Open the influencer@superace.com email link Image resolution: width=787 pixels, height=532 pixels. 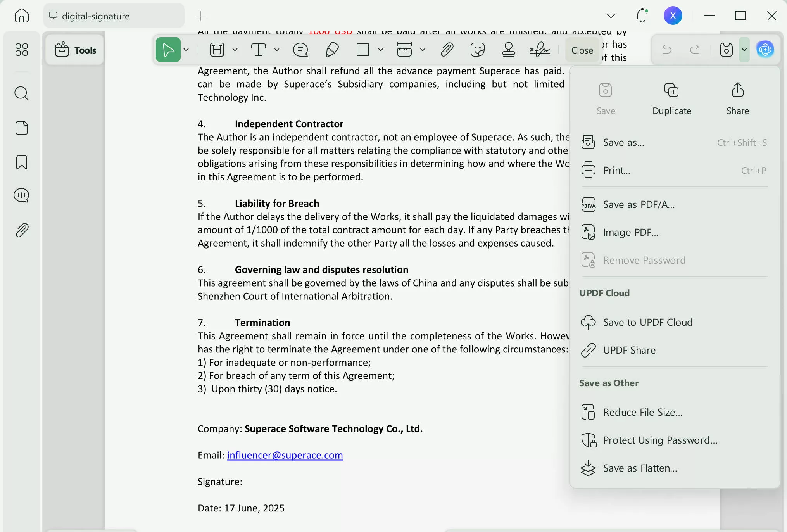285,455
